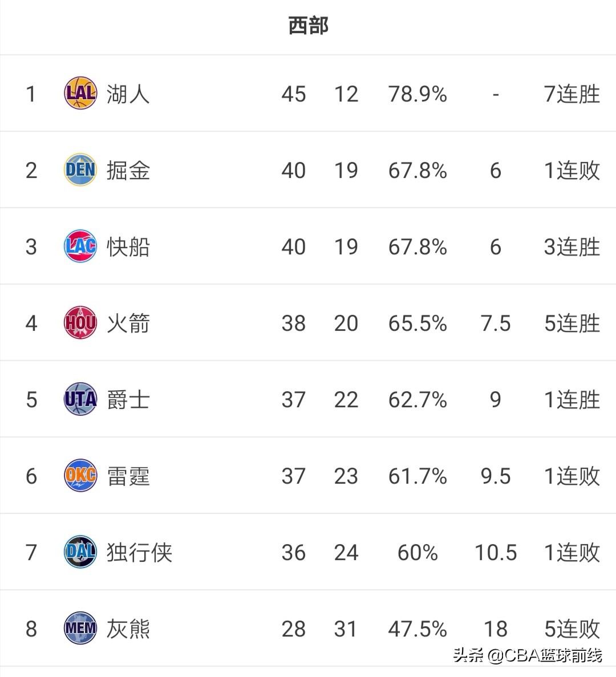Click the Rockets HOU team logo

80,322
